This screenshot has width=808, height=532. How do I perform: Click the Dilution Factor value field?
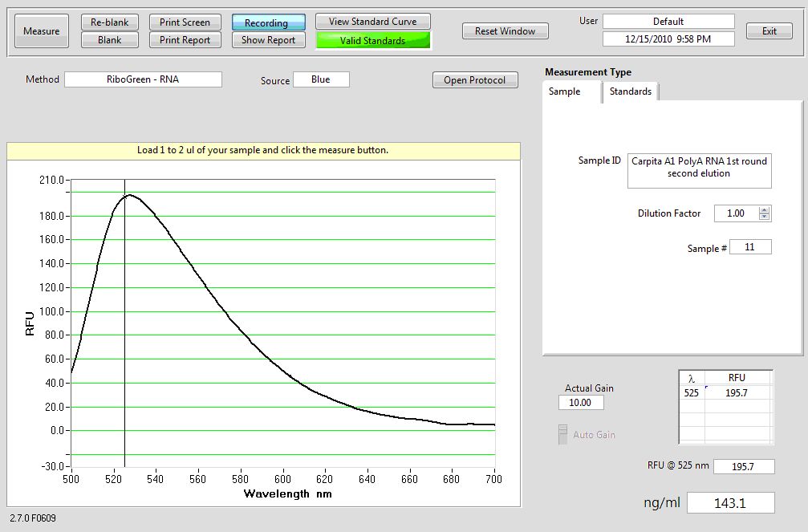[736, 213]
